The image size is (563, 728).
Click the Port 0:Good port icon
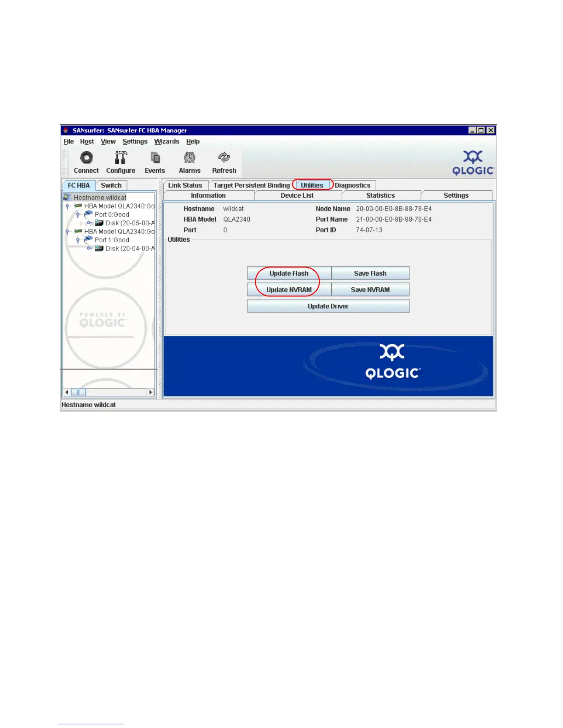[88, 214]
